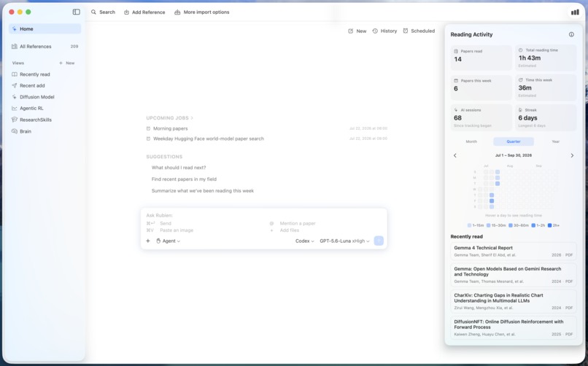Click the Scheduled alarm icon

click(x=406, y=31)
